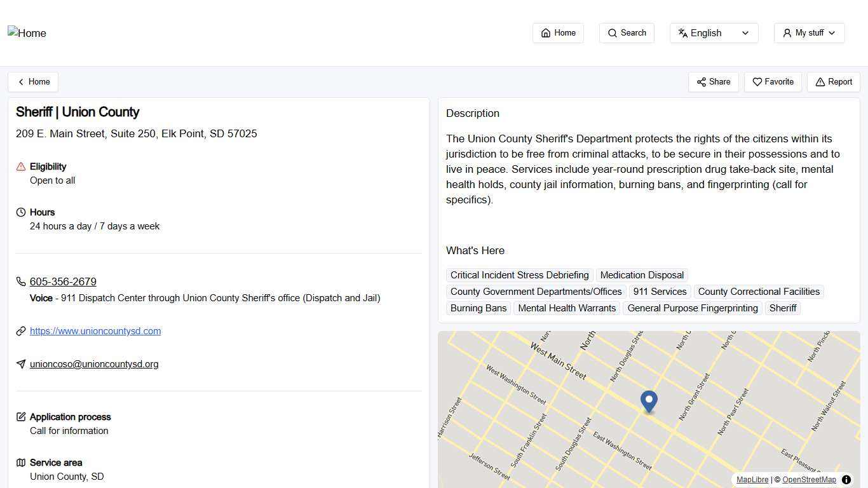Select the Medication Disposal tag
This screenshot has height=488, width=868.
click(x=642, y=275)
